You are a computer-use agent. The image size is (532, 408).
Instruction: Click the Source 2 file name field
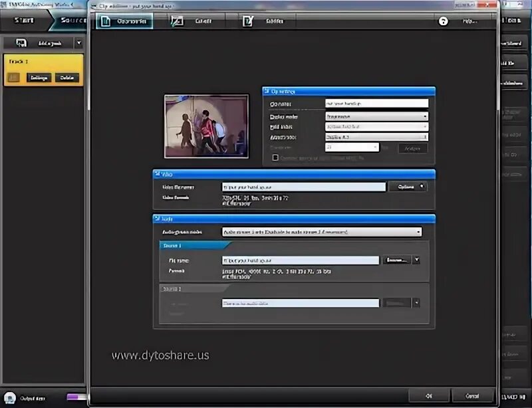[301, 303]
